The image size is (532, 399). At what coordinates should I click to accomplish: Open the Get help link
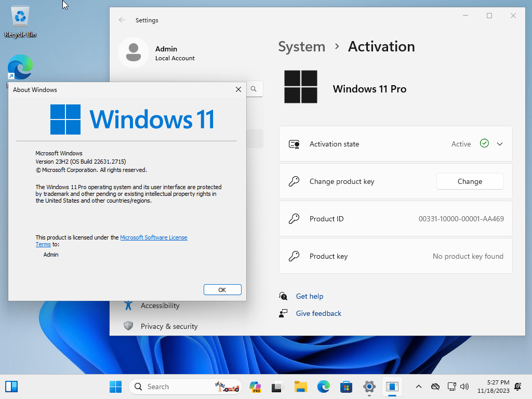click(x=310, y=296)
